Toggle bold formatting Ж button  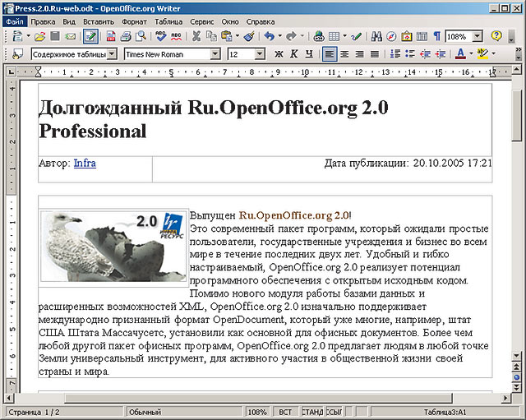(x=279, y=54)
